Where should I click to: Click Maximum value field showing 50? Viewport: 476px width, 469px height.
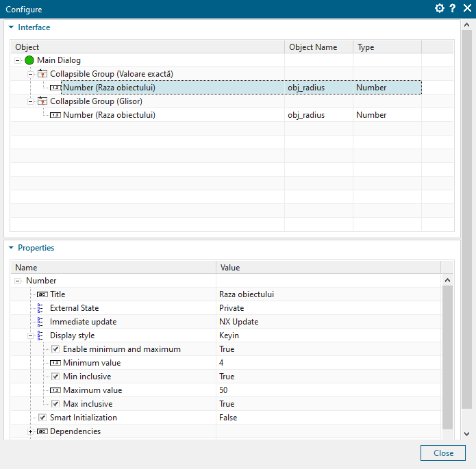click(329, 390)
